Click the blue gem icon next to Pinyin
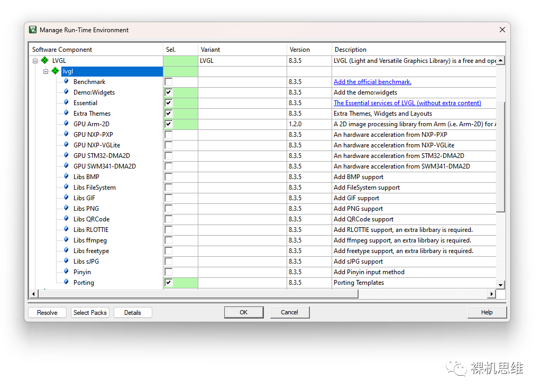The image size is (541, 392). [x=66, y=272]
